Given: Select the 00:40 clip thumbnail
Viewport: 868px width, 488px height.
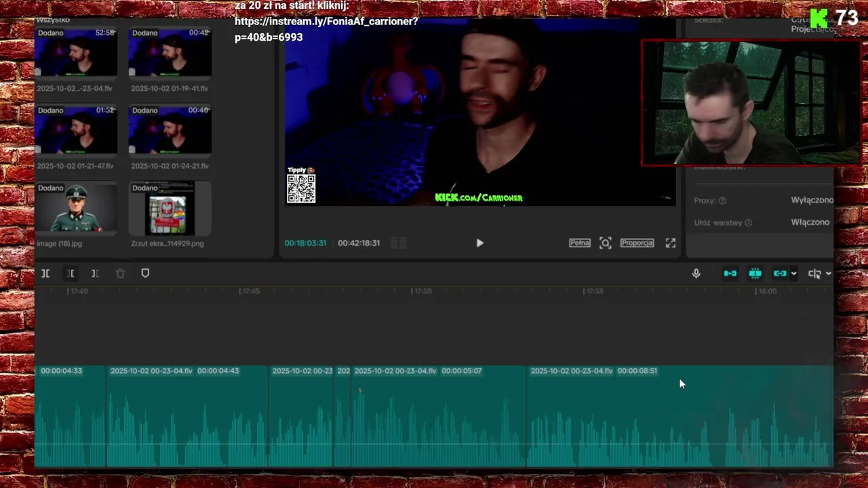Looking at the screenshot, I should (170, 129).
